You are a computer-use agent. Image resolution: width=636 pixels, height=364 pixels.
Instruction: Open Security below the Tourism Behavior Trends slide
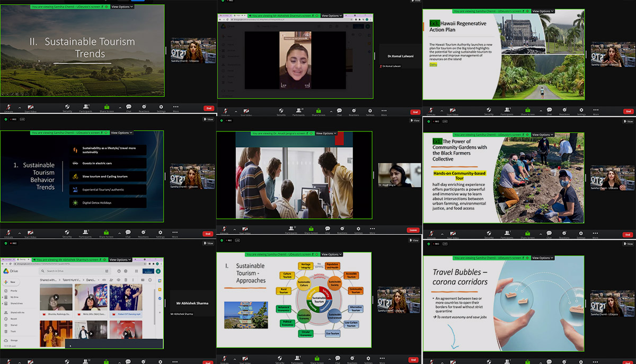point(67,233)
